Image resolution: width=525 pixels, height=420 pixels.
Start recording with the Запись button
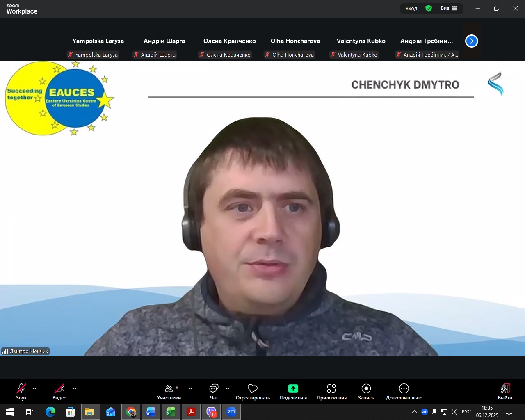pyautogui.click(x=366, y=391)
